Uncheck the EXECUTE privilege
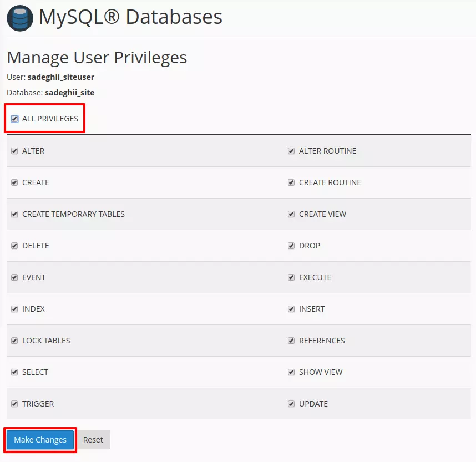Screen dimensions: 476x462 [x=291, y=277]
